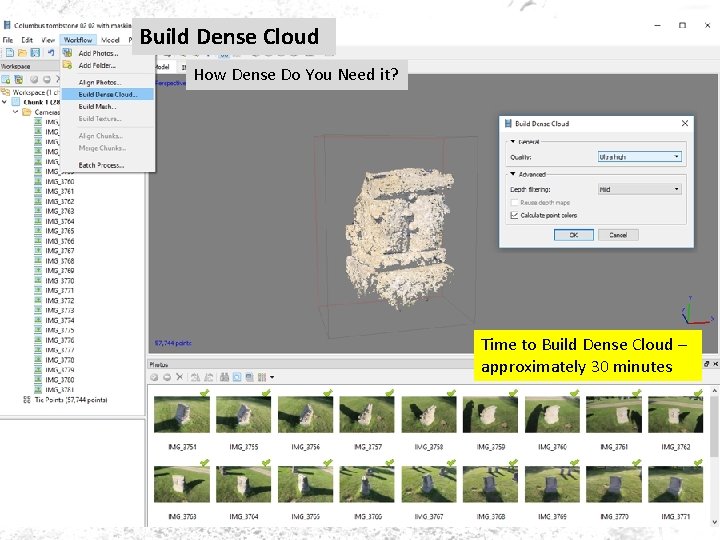Click the float Photos pane icon
Screen dimensions: 720x540
point(706,364)
